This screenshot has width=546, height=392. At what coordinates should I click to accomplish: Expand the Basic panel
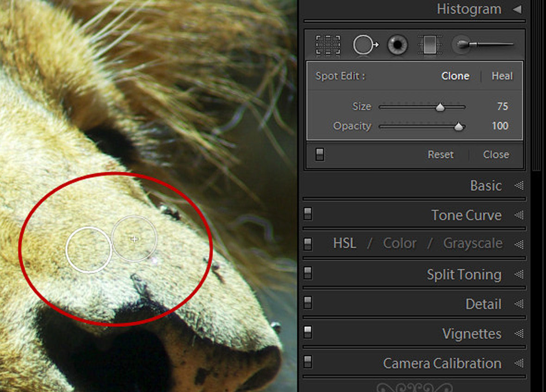point(519,185)
